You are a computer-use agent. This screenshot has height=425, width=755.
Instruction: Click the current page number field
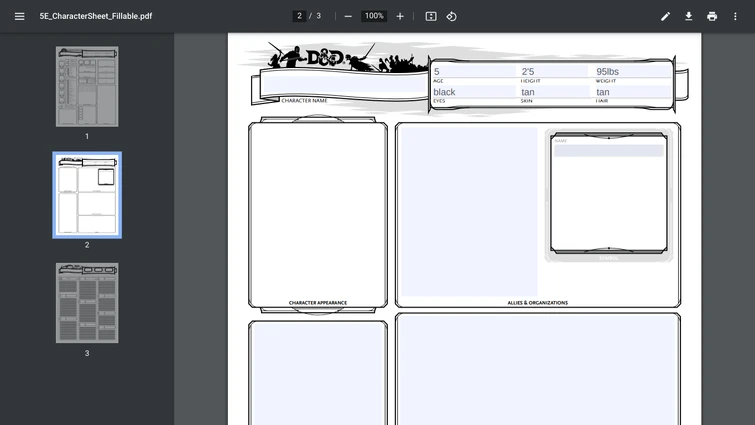299,16
